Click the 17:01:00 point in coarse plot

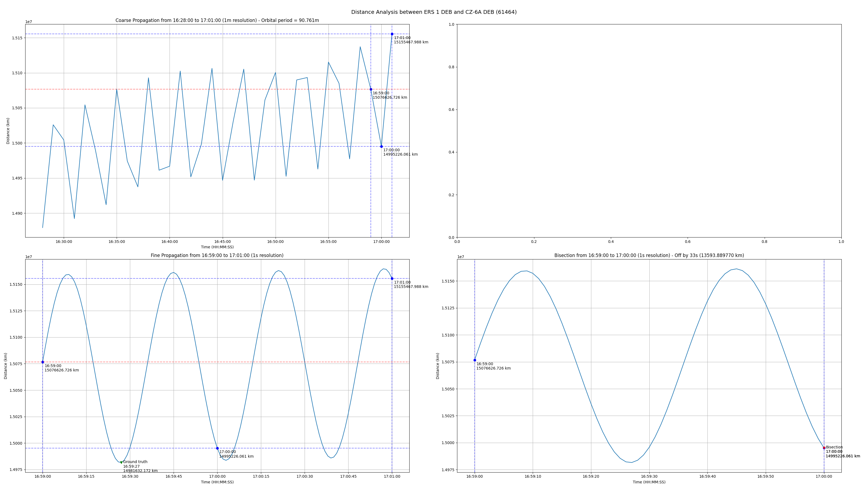click(392, 34)
